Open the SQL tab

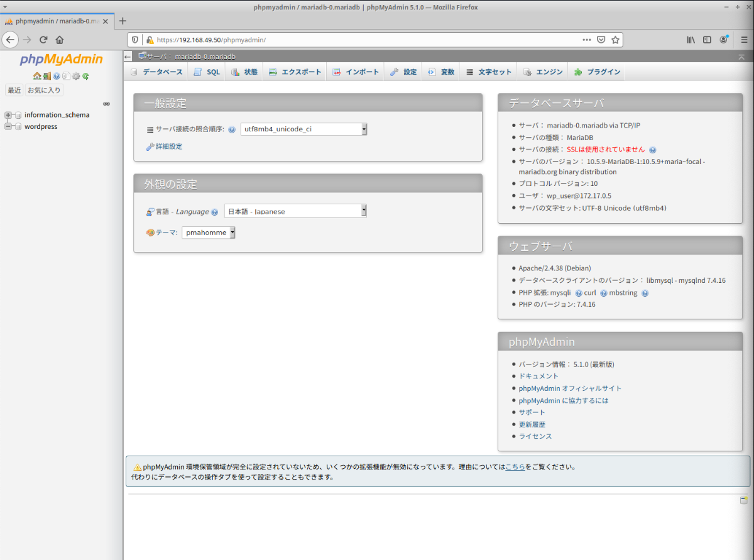[207, 72]
